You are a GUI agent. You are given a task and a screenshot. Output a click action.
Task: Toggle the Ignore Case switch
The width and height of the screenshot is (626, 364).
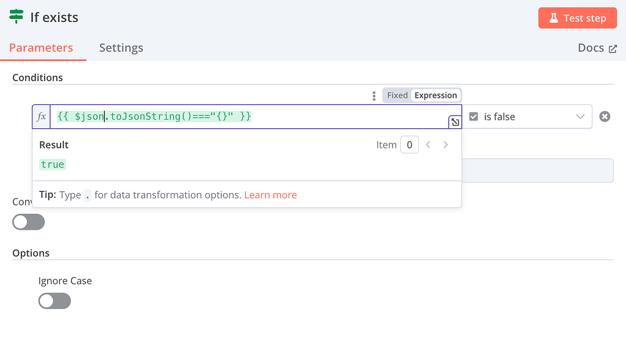(54, 301)
